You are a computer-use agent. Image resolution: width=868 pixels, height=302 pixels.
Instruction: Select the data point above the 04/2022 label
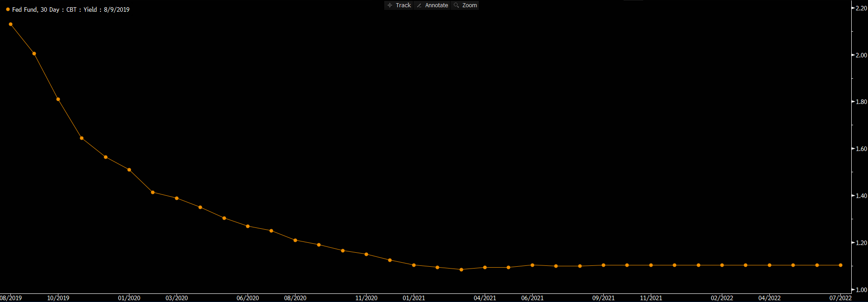pyautogui.click(x=769, y=265)
